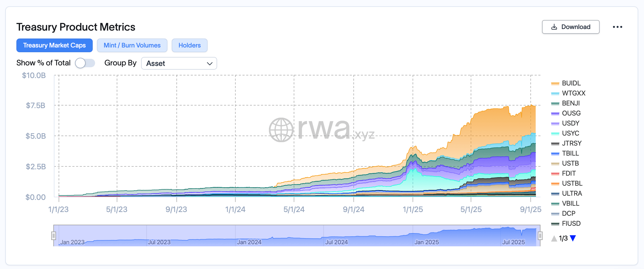The height and width of the screenshot is (269, 644).
Task: Click right handle of range slider
Action: [540, 236]
